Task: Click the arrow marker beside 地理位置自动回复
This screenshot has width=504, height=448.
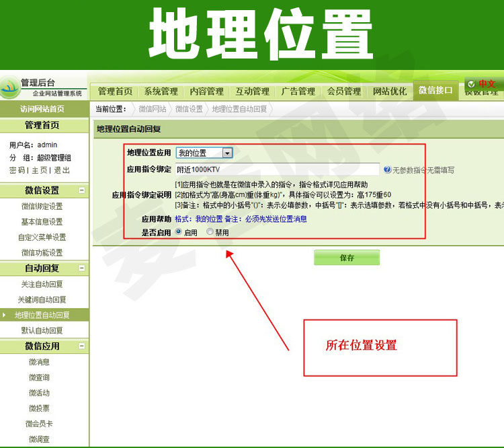Action: [x=4, y=315]
